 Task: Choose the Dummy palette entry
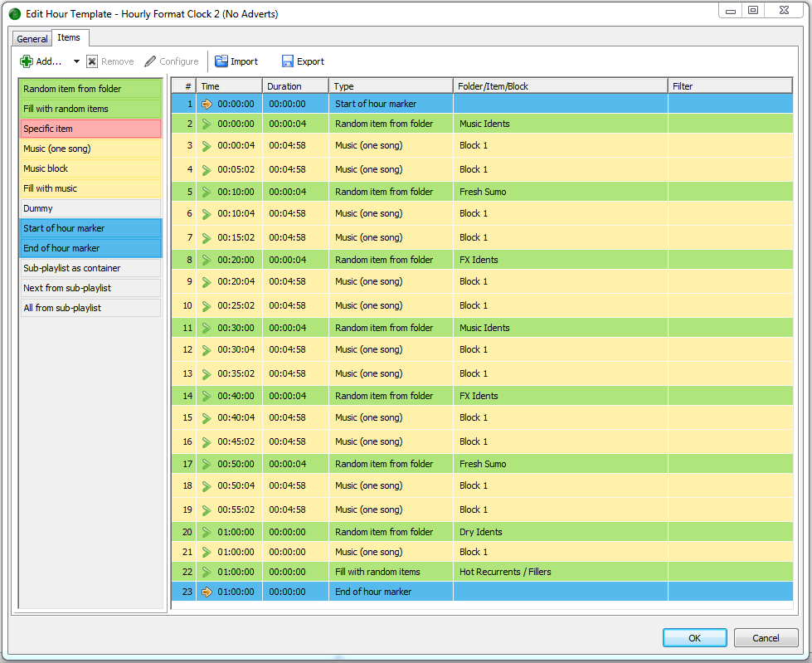click(x=90, y=209)
